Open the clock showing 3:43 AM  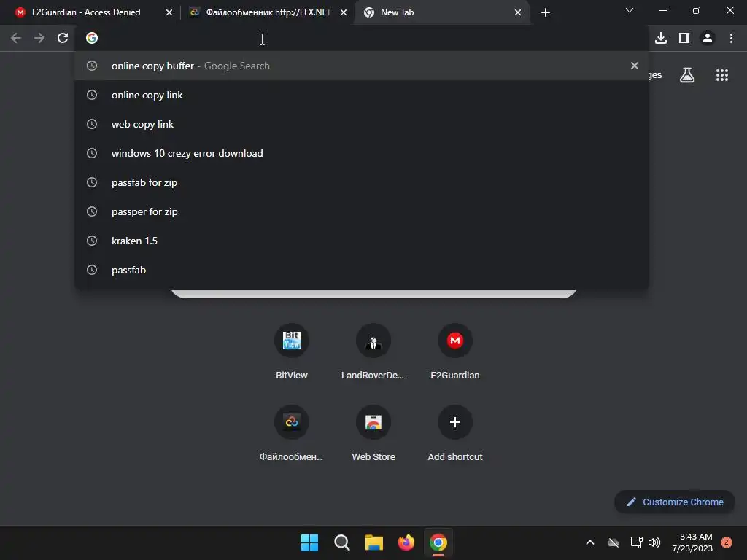coord(692,542)
